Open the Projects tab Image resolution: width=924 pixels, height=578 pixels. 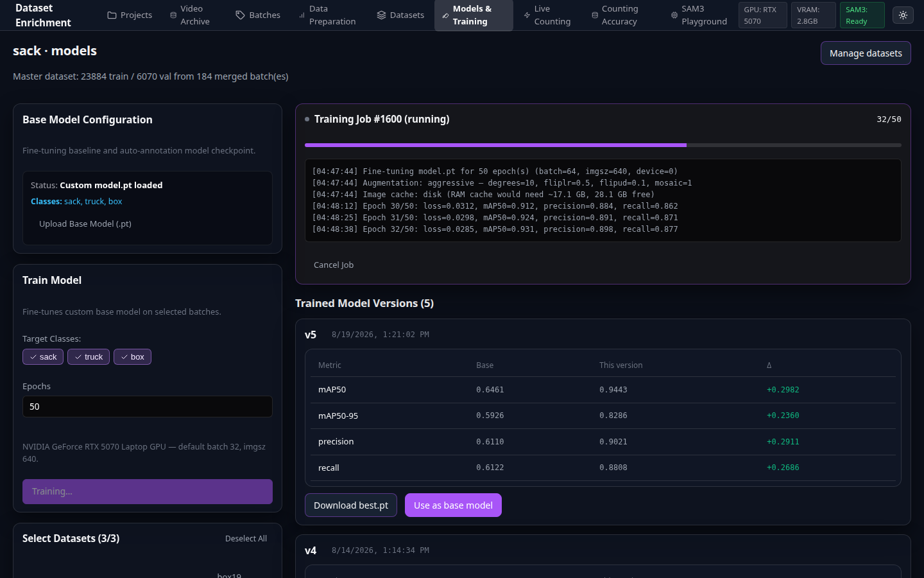[130, 15]
